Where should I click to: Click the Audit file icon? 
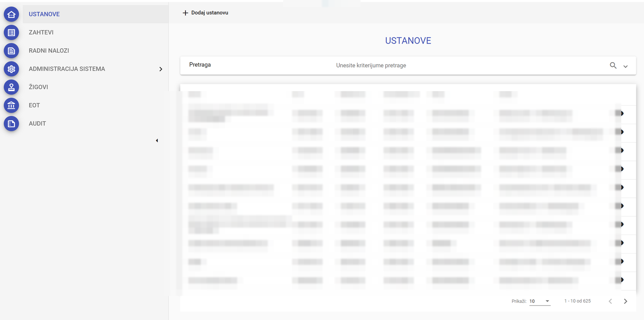pyautogui.click(x=11, y=124)
